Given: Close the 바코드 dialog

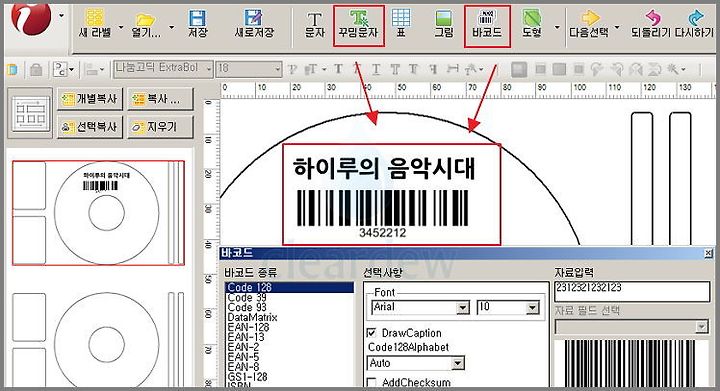Looking at the screenshot, I should coord(709,253).
